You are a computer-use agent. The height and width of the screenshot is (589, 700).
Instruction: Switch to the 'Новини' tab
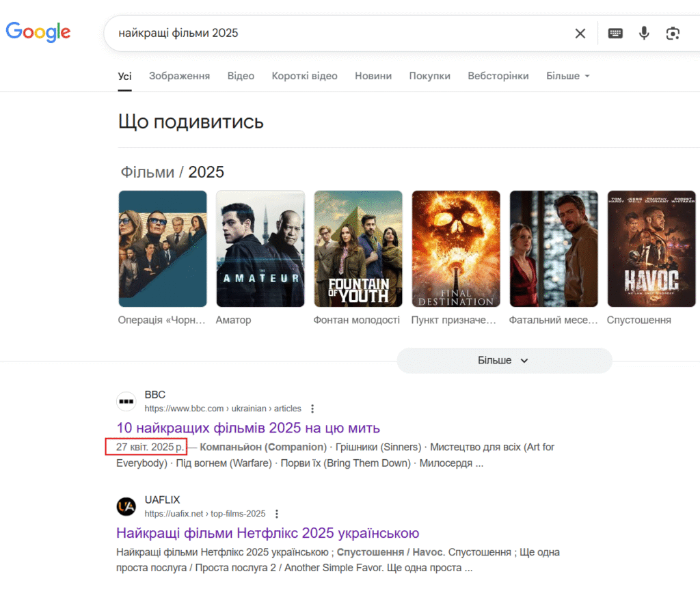[x=373, y=76]
